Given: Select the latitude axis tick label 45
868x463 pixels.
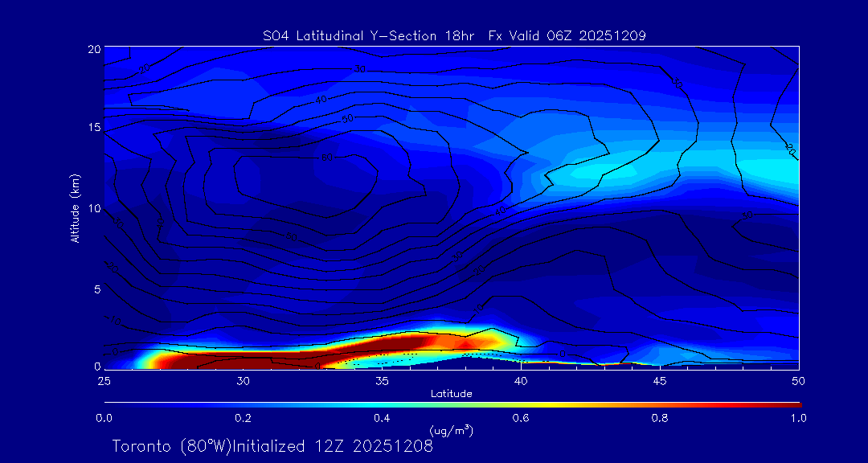Looking at the screenshot, I should [660, 381].
